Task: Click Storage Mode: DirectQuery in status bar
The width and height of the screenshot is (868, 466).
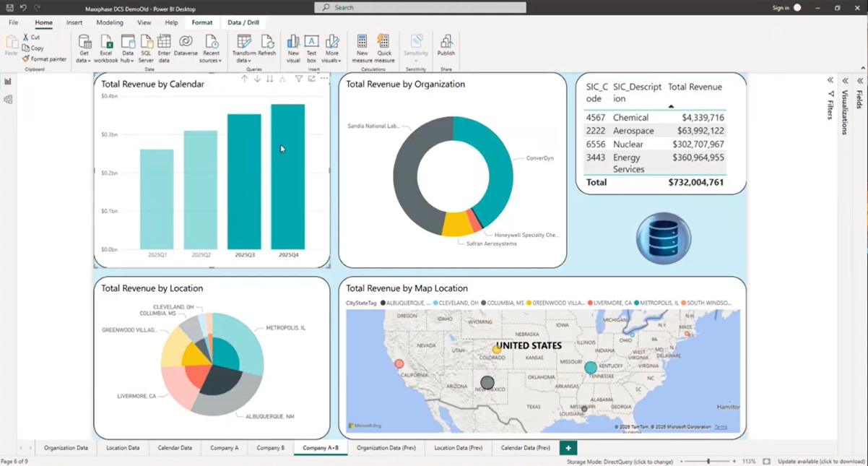Action: pyautogui.click(x=620, y=462)
